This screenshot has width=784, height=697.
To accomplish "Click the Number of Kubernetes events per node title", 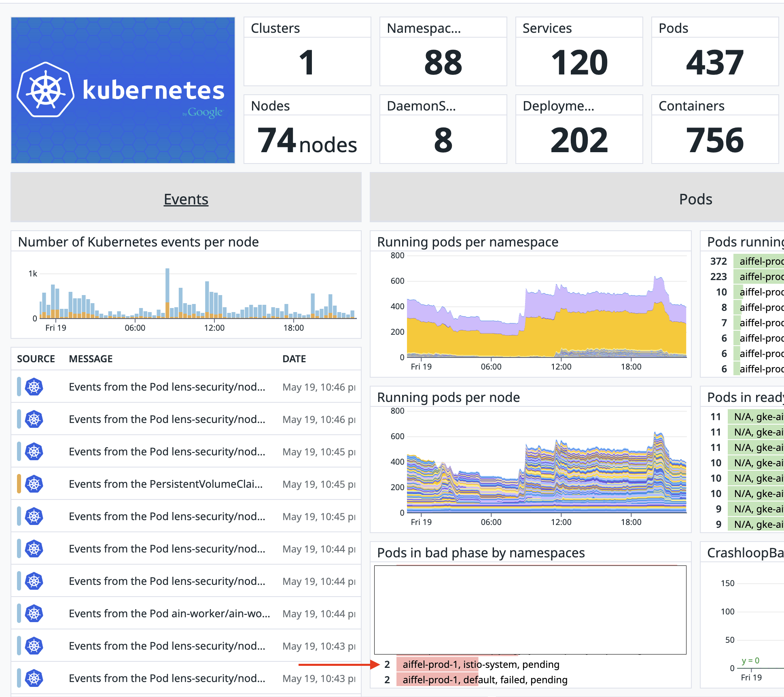I will (x=138, y=242).
